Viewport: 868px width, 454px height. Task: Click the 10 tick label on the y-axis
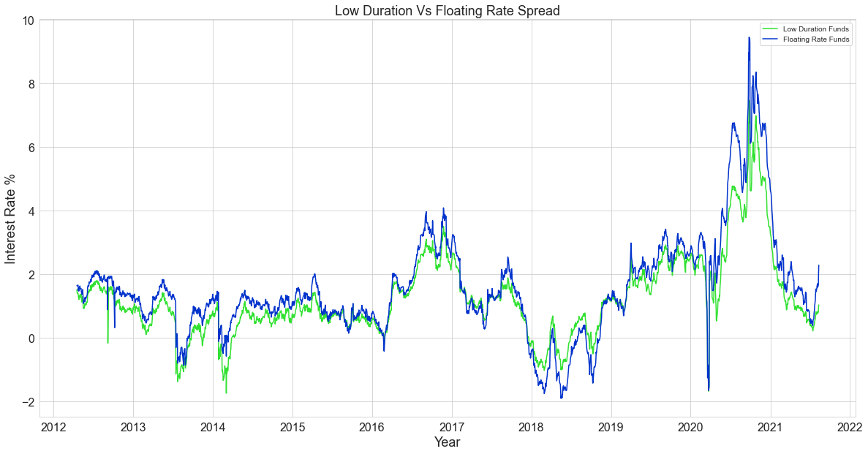(x=26, y=20)
